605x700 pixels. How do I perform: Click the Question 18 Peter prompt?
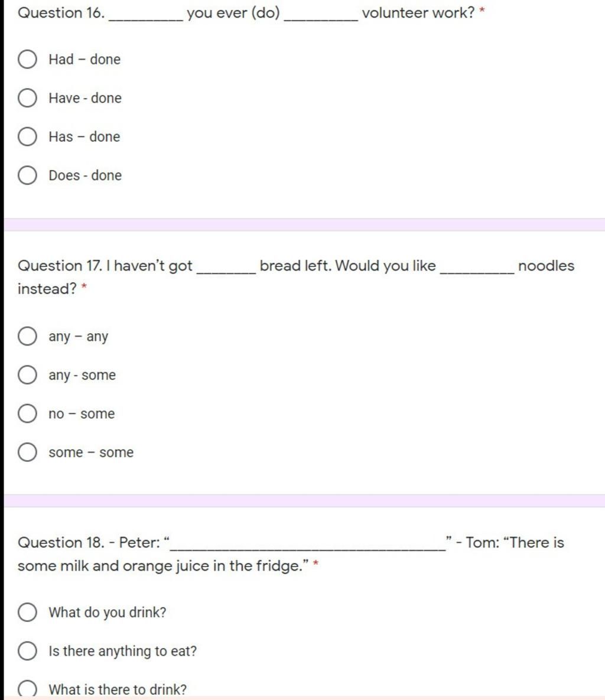pos(291,554)
